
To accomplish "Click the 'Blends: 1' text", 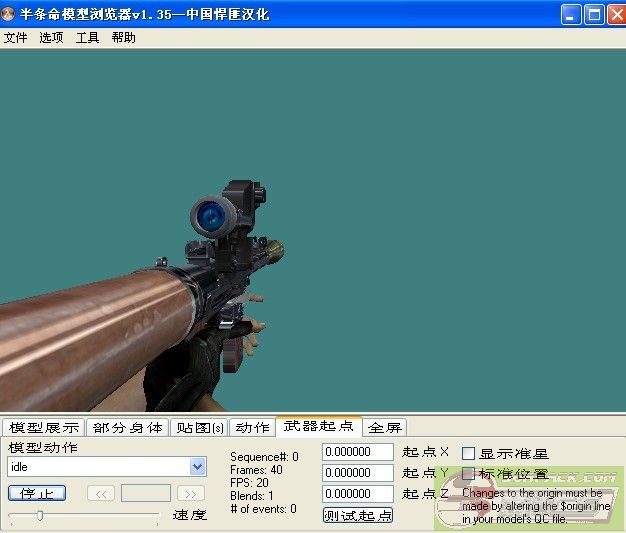I will pyautogui.click(x=252, y=495).
